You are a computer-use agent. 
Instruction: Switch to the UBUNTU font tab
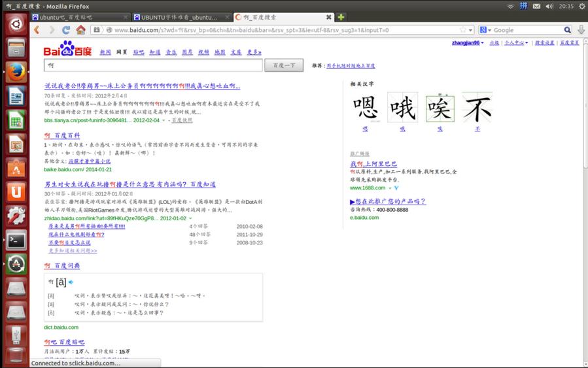point(182,17)
